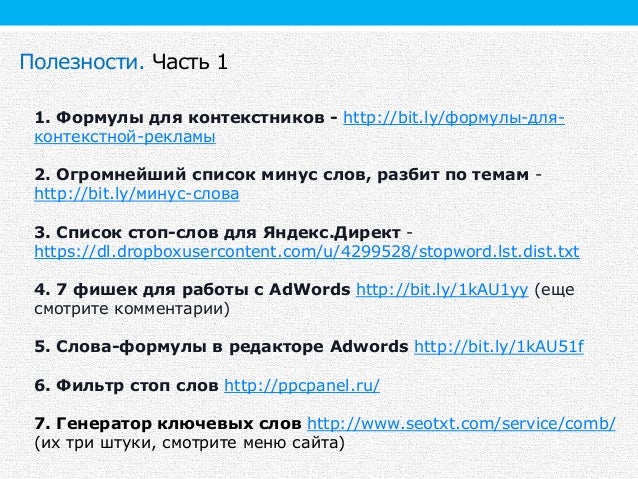Click text '7 фишек для работы с AdWords'
The image size is (638, 479).
pyautogui.click(x=203, y=290)
